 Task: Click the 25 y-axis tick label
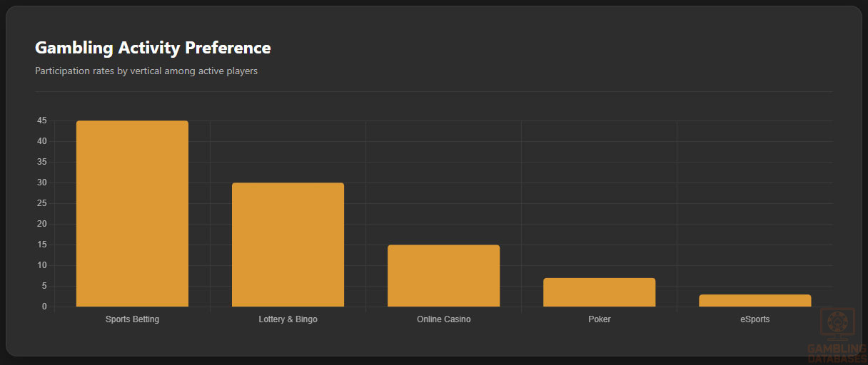[42, 204]
